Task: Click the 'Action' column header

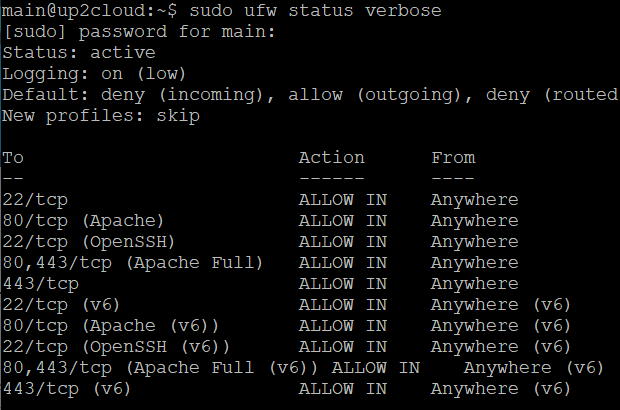Action: pos(332,158)
